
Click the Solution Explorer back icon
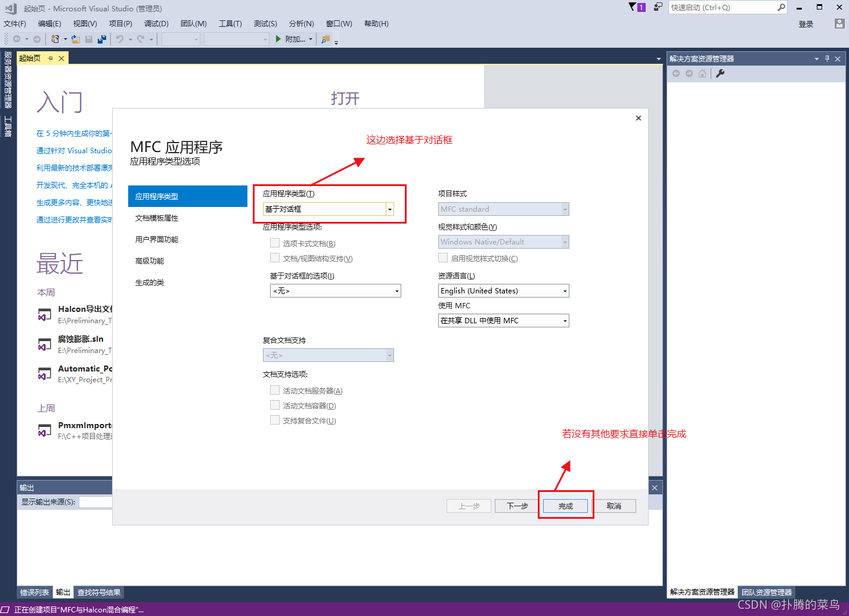[676, 73]
